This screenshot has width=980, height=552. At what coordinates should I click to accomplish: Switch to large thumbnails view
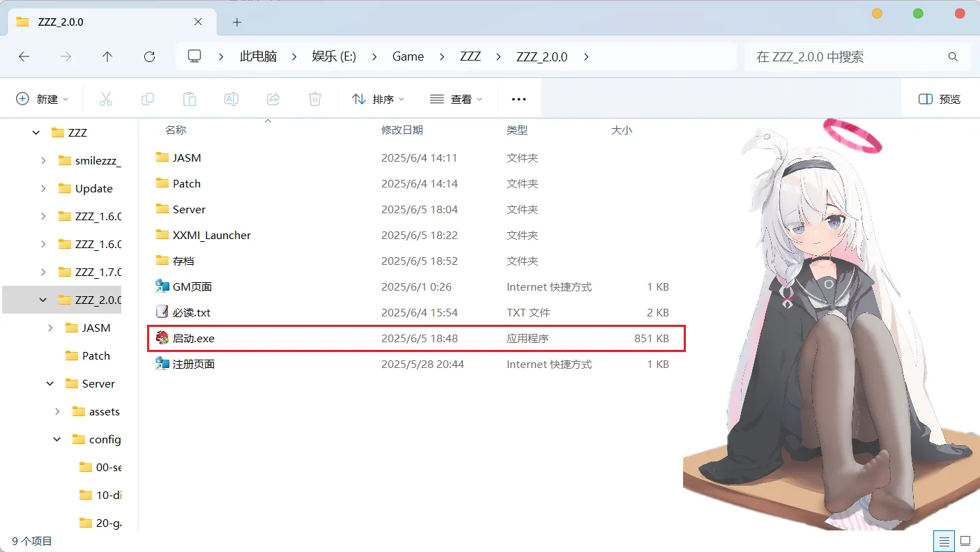[965, 541]
